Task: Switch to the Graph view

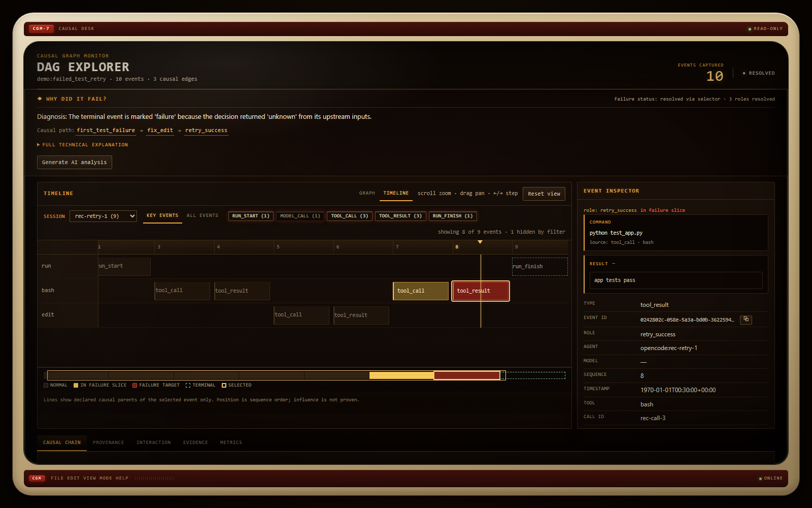Action: click(x=367, y=193)
